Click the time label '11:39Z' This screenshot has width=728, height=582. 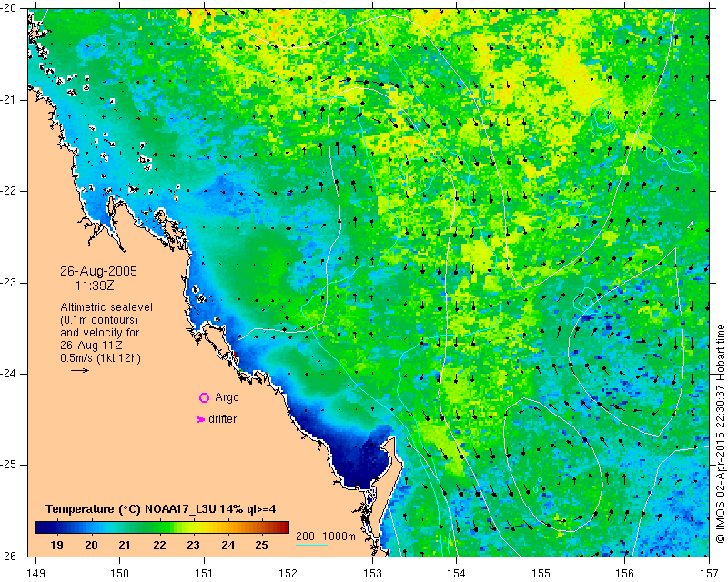point(95,286)
